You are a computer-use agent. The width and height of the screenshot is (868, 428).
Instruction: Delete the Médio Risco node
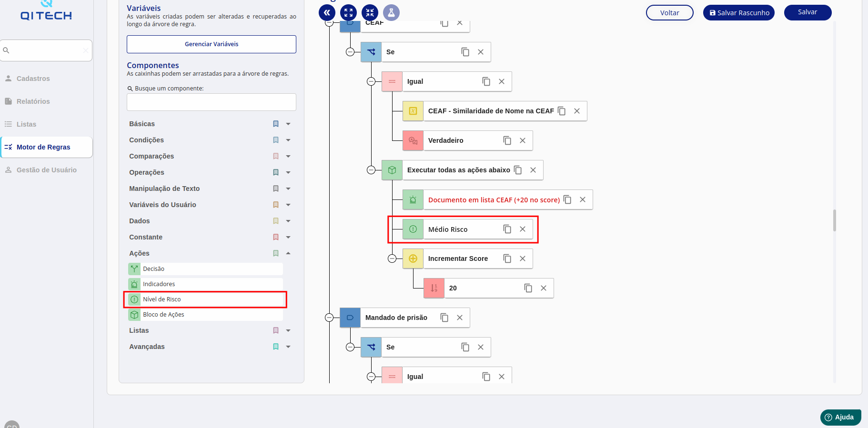click(x=523, y=229)
